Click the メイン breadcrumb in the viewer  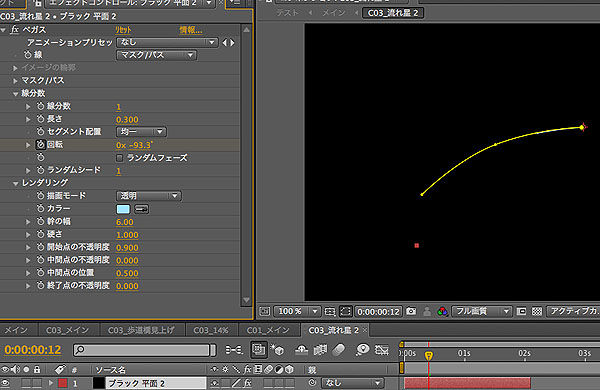tap(333, 13)
